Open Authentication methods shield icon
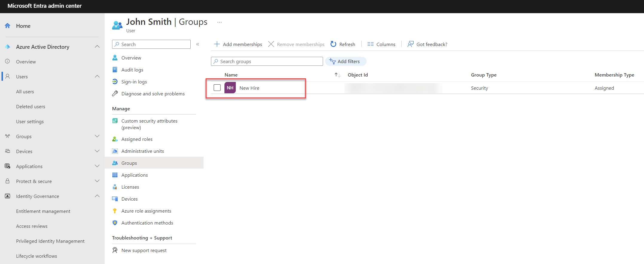Image resolution: width=644 pixels, height=264 pixels. point(115,223)
